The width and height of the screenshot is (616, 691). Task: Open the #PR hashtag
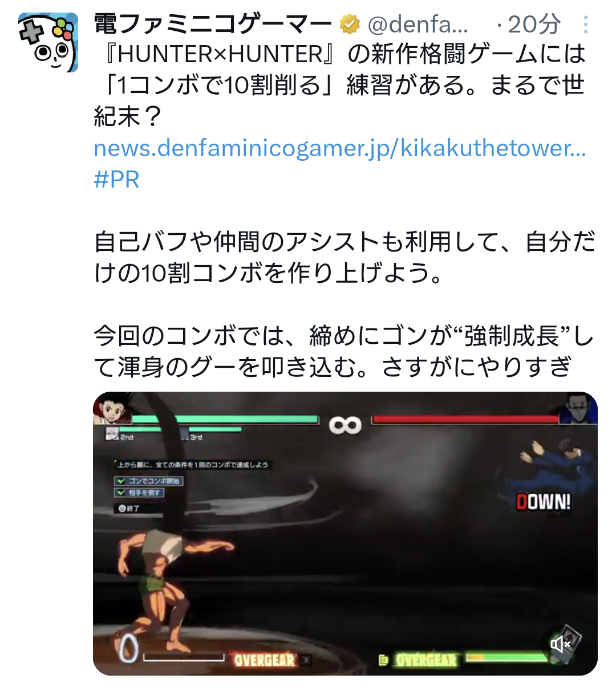[x=117, y=180]
